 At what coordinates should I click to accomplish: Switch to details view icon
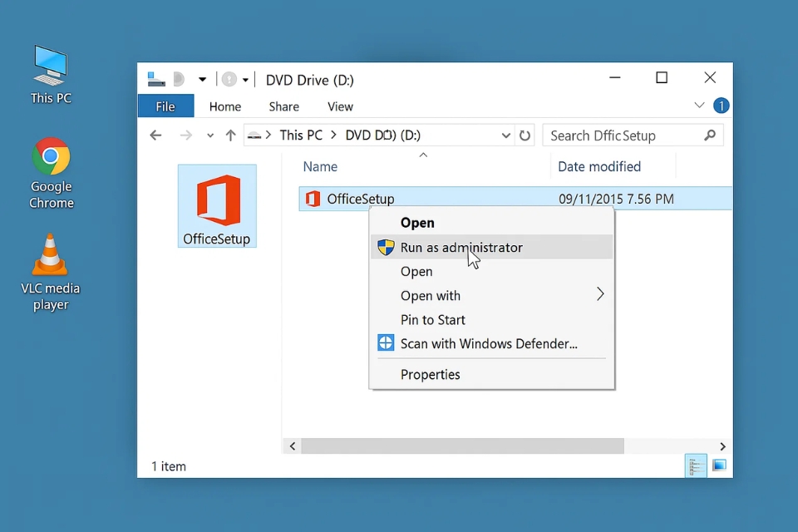click(696, 465)
